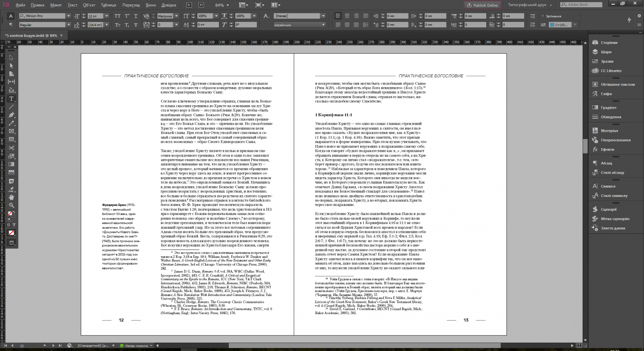Open the Таблиця menu
This screenshot has width=644, height=351.
pos(109,5)
